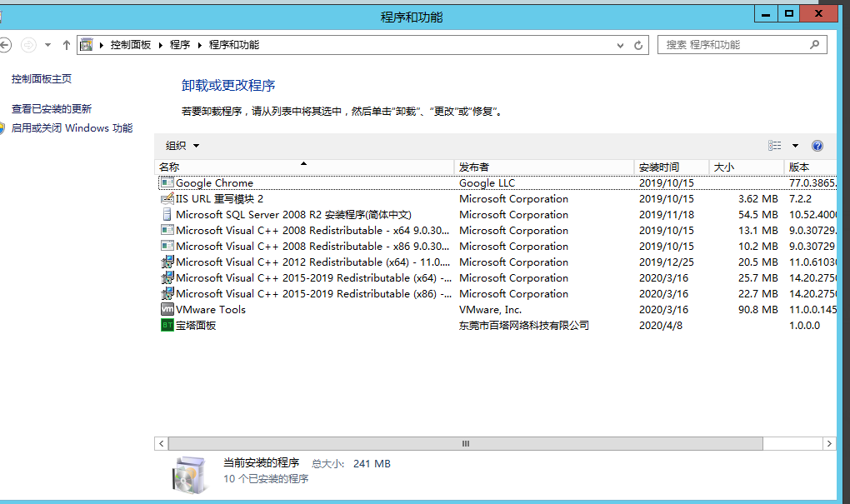Click the 3.62 MB size cell
This screenshot has height=504, width=850.
(757, 199)
